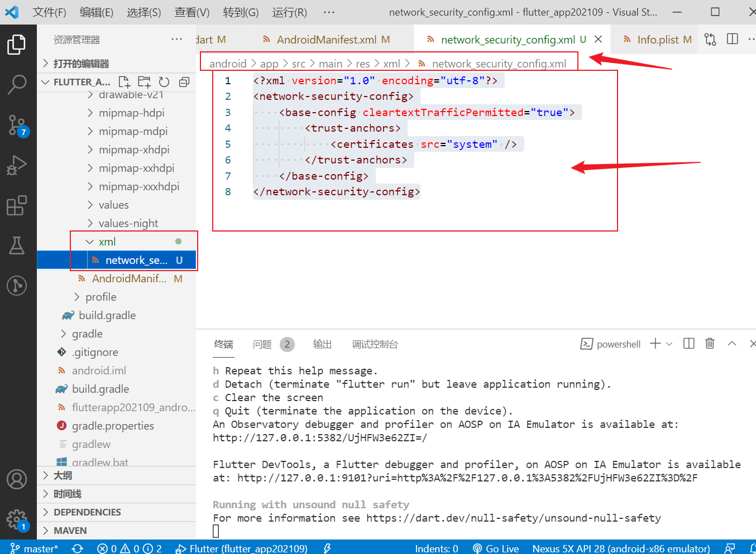This screenshot has height=554, width=756.
Task: Open the http://127.0.0.1:5382 Observatory link
Action: (320, 438)
